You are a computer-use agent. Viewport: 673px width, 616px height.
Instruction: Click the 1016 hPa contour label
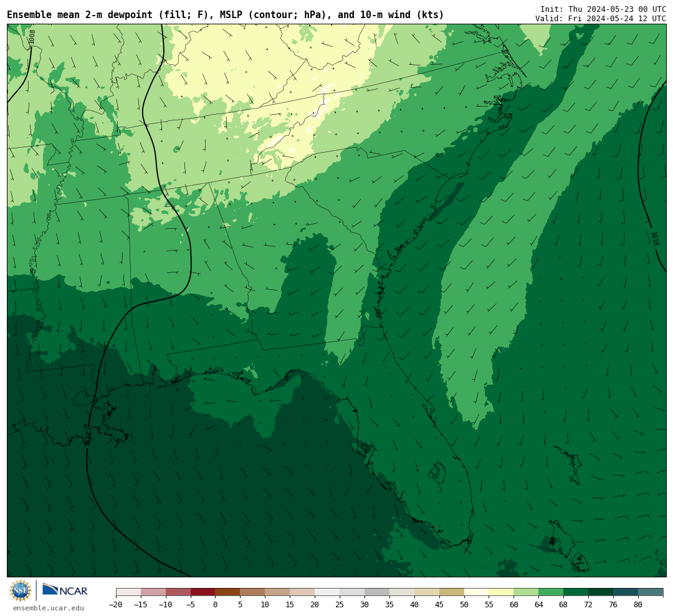tap(654, 239)
